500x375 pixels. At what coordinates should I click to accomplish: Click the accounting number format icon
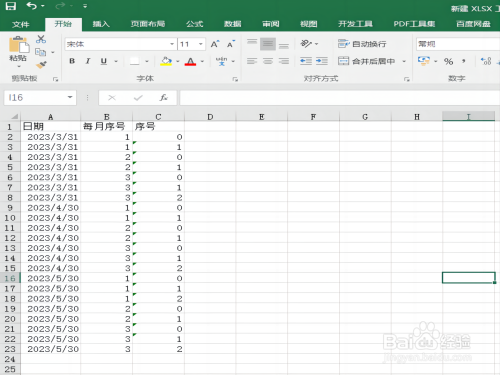(x=423, y=61)
